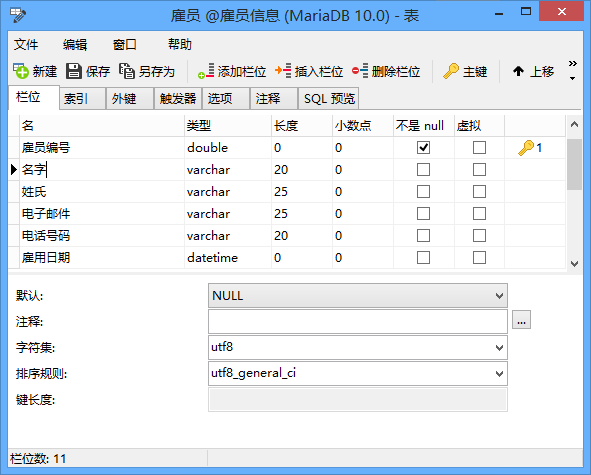Open the 编辑 menu
591x475 pixels.
click(x=75, y=44)
